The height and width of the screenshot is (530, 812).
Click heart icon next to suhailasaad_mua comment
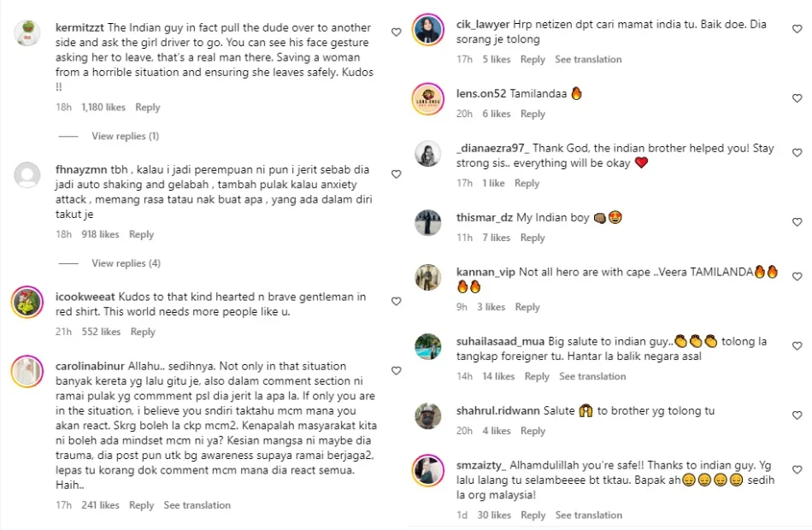tap(797, 347)
